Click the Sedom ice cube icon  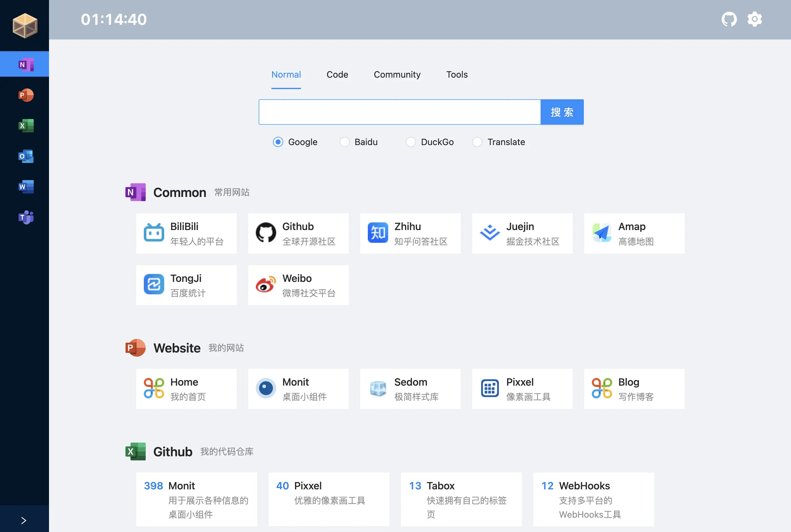[377, 388]
